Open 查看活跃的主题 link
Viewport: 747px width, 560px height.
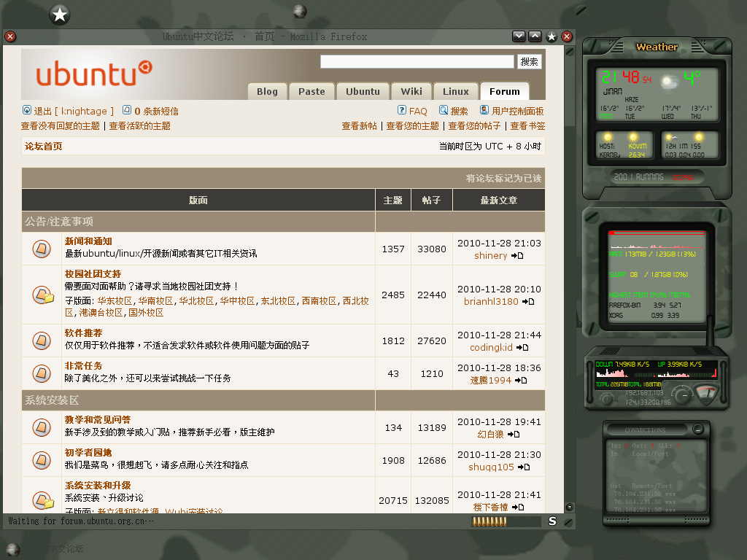point(139,125)
